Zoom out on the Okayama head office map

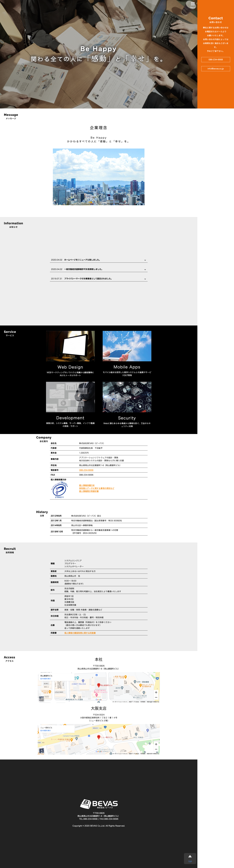tap(156, 697)
